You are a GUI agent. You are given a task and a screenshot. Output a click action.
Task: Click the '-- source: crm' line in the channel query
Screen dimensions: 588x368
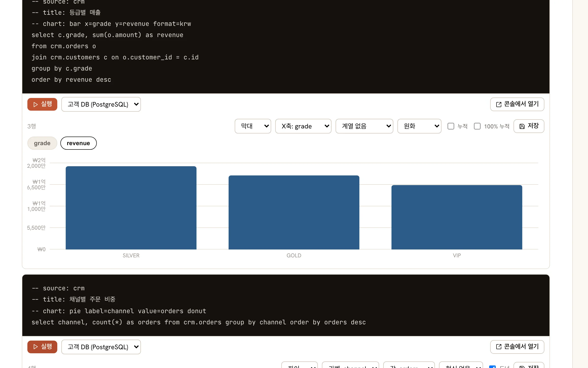[x=58, y=288]
